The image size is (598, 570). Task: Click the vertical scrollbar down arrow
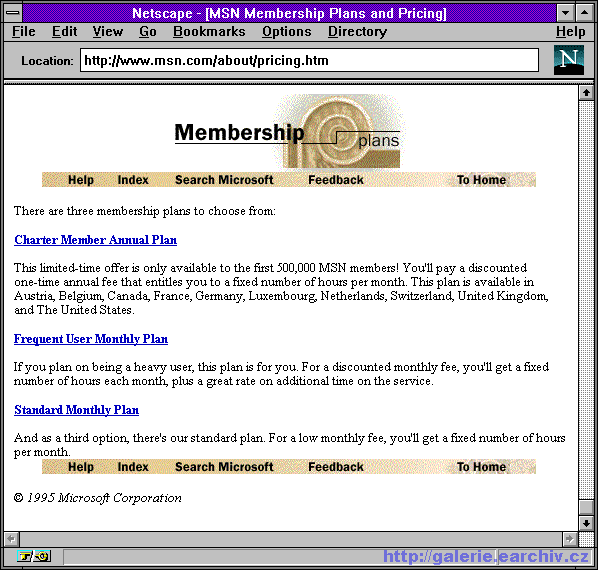(586, 523)
